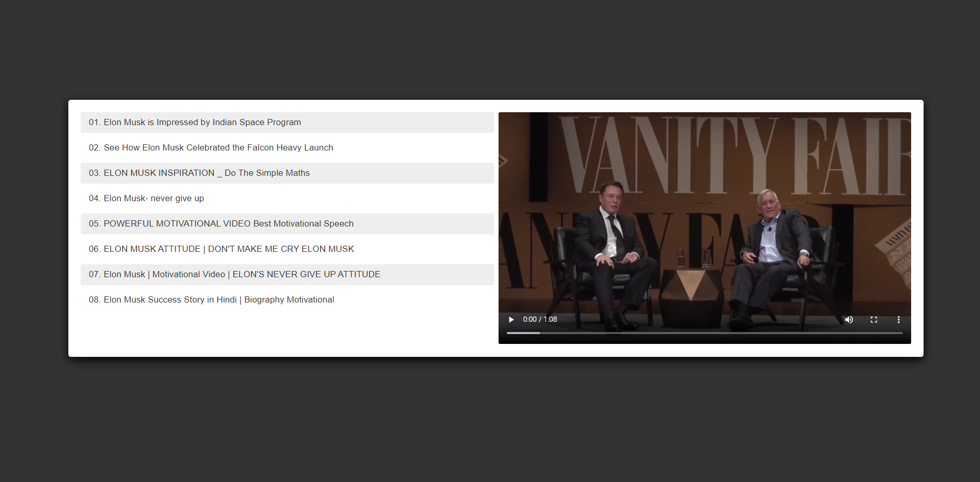980x482 pixels.
Task: Open video 02 about the Falcon Heavy Launch
Action: [218, 148]
